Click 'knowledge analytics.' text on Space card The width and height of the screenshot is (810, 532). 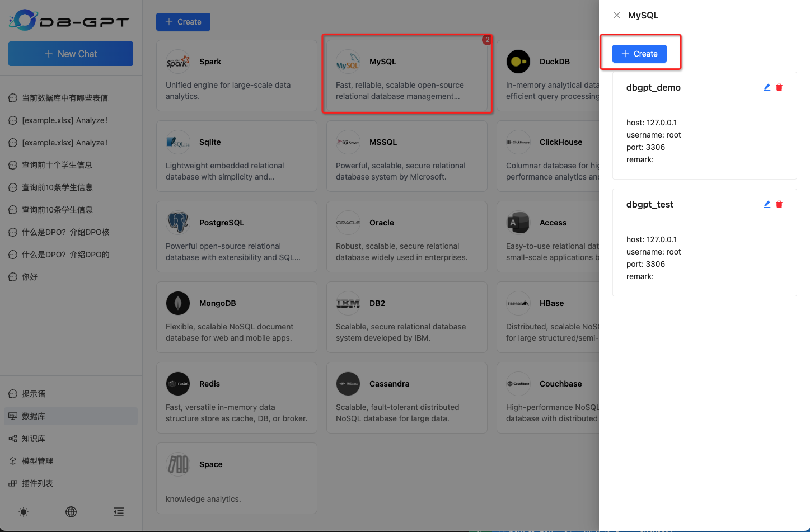click(x=203, y=499)
